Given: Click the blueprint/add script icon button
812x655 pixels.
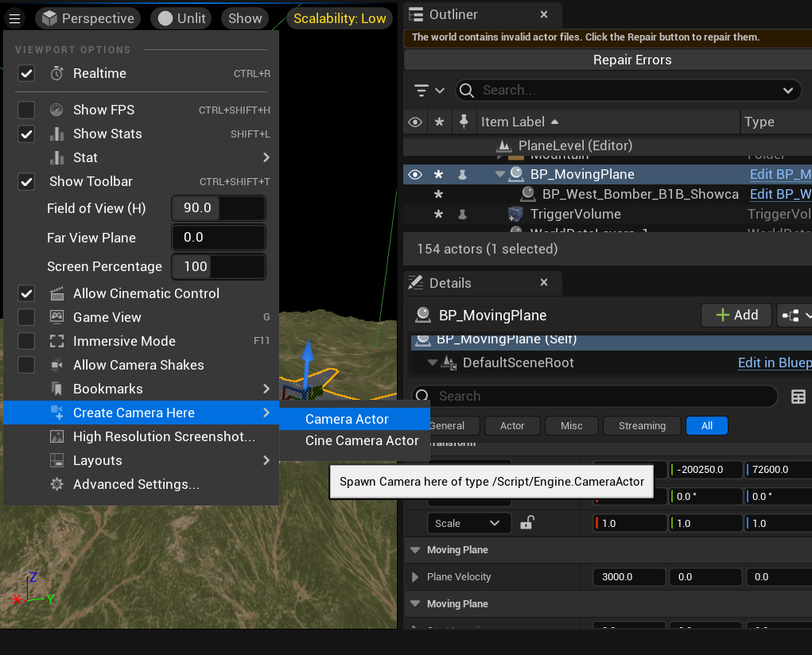Looking at the screenshot, I should coord(795,316).
